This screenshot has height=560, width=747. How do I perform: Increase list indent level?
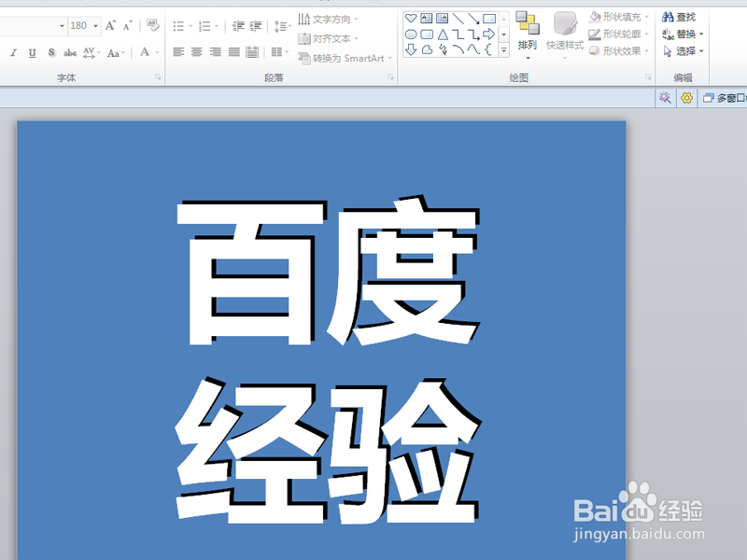point(256,26)
